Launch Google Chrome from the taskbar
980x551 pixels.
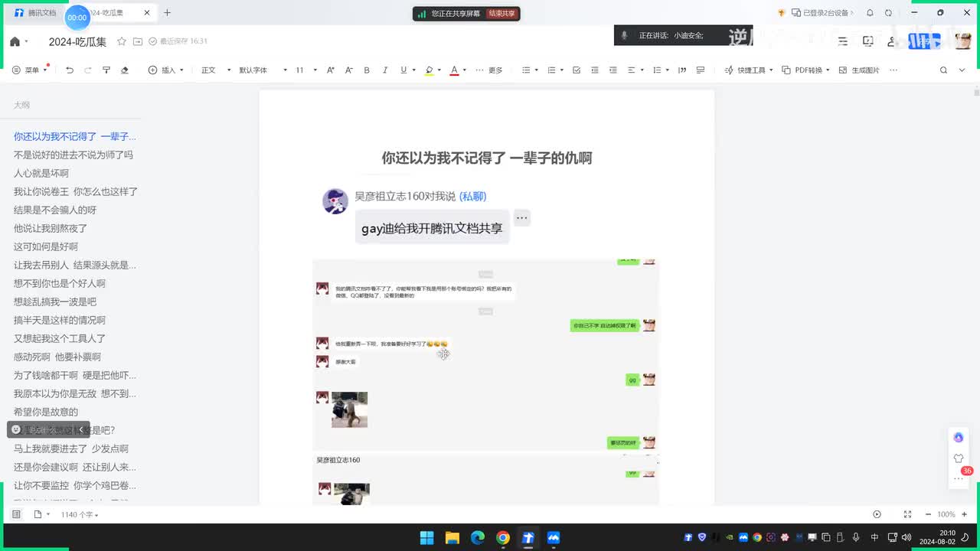(x=502, y=537)
